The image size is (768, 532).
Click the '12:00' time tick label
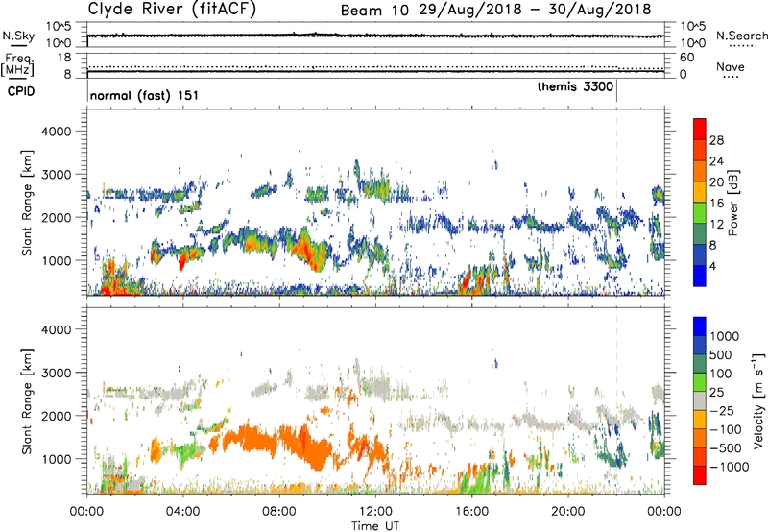pos(375,512)
